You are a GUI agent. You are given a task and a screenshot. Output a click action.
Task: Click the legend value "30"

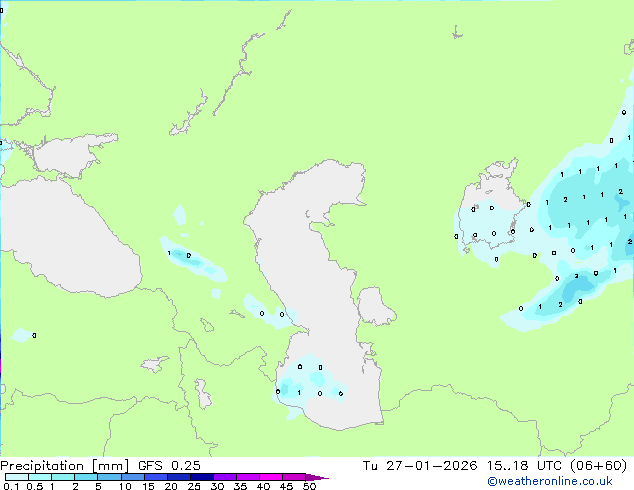coord(217,486)
